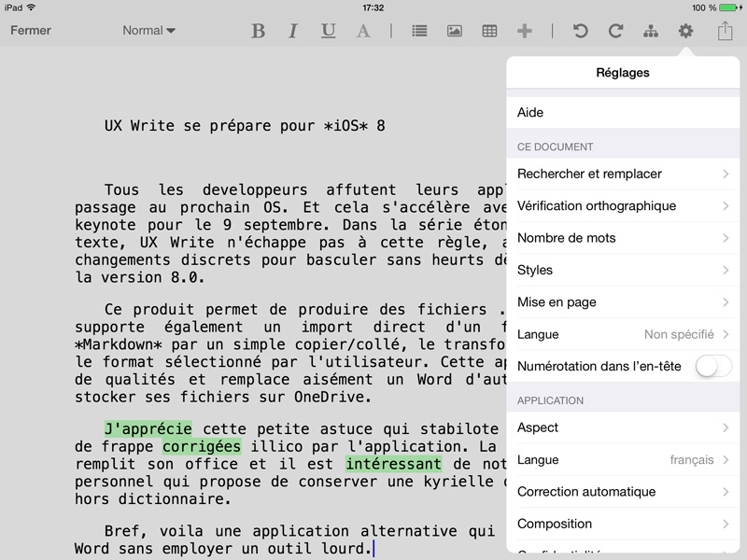747x560 pixels.
Task: Tap the word OneDrive in the text
Action: tap(329, 397)
